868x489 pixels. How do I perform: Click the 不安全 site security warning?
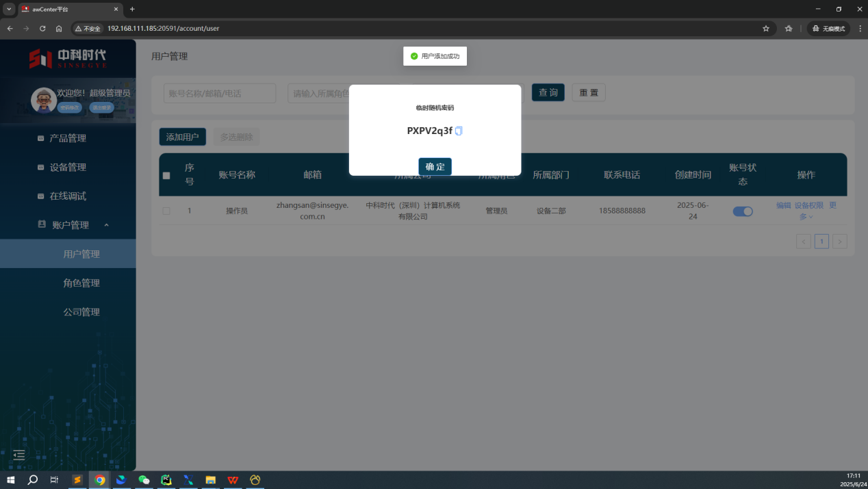(88, 29)
